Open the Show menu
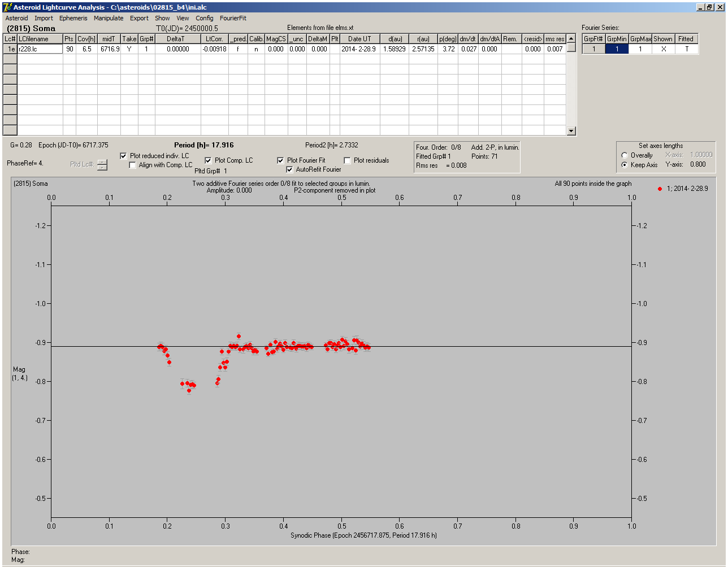 [162, 18]
